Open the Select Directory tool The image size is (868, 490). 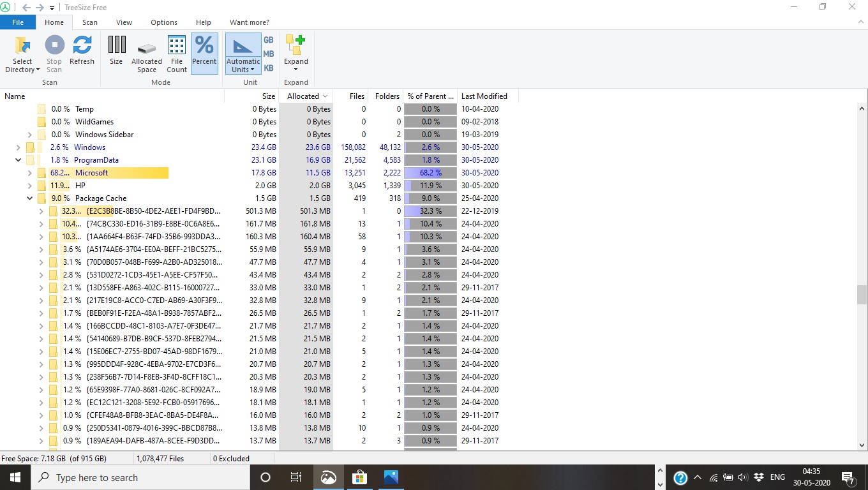coord(22,54)
